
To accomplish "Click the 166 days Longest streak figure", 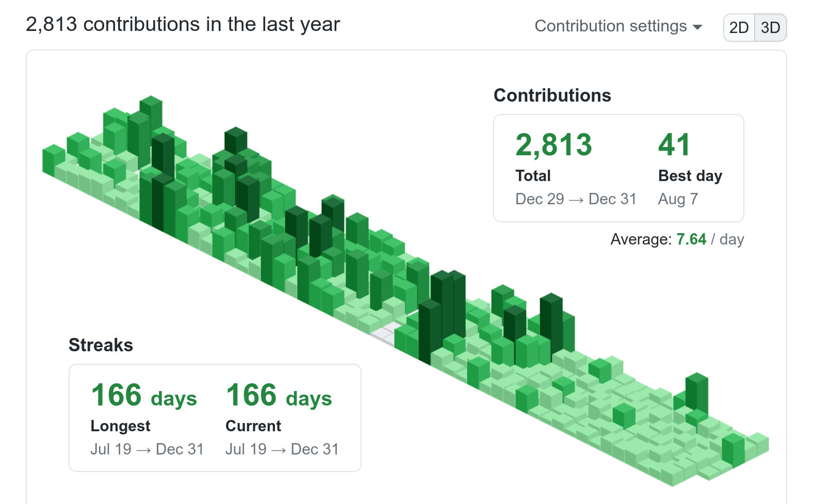I will (x=144, y=396).
